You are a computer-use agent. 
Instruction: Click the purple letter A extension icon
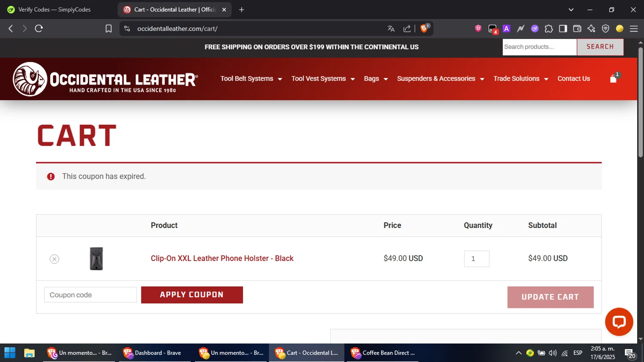[507, 28]
